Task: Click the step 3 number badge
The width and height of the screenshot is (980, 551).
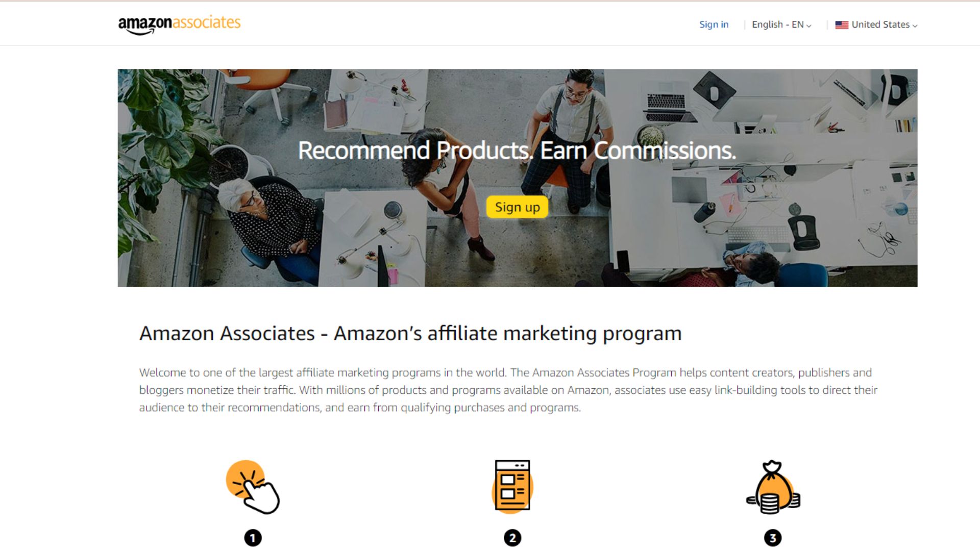Action: point(773,538)
